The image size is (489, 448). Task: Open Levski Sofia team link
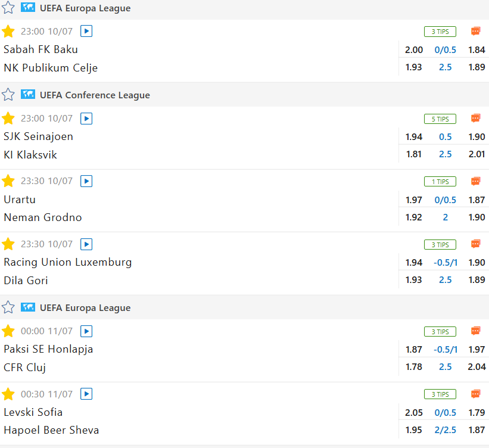(33, 412)
